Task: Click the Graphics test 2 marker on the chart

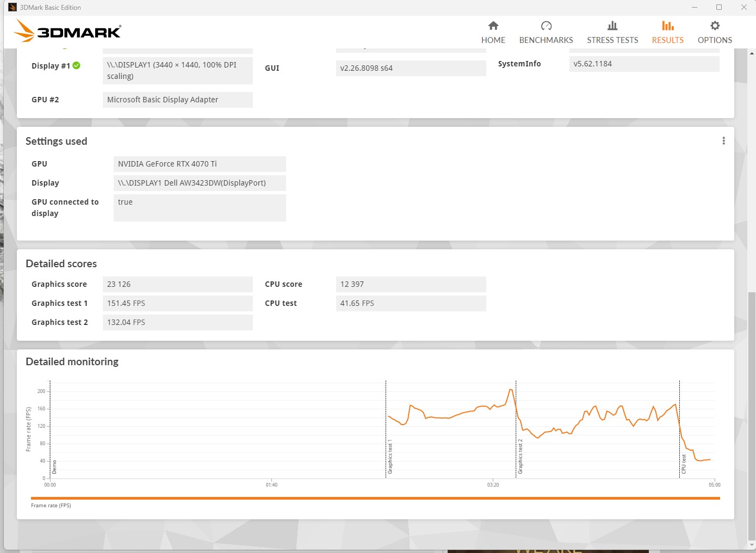Action: [520, 456]
